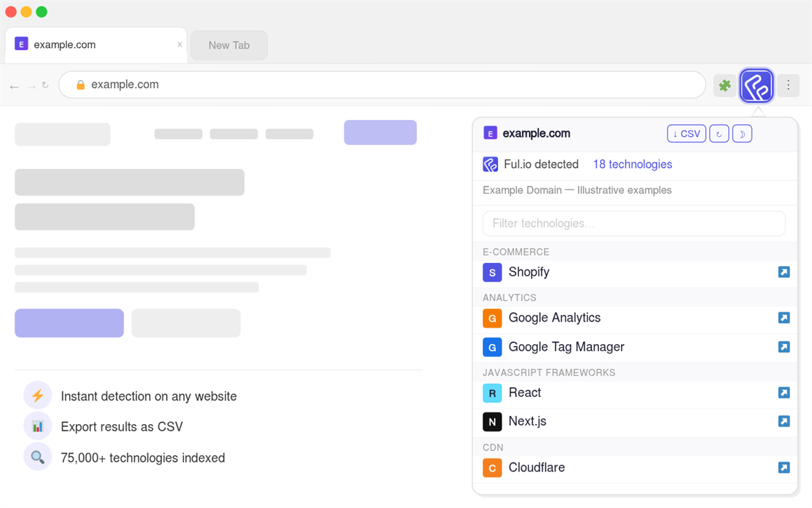This screenshot has height=508, width=812.
Task: Open the external link for Google Tag Manager
Action: click(784, 347)
